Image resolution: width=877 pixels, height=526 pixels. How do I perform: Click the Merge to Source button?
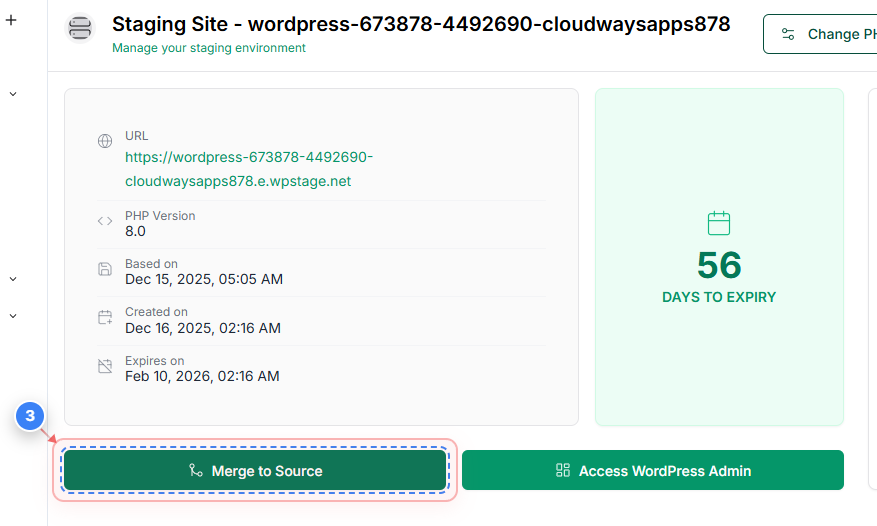pos(255,470)
